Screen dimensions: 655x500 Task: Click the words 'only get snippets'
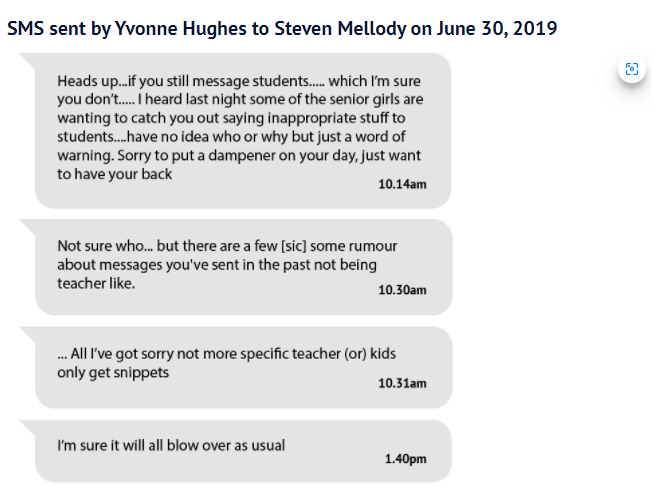(x=113, y=373)
